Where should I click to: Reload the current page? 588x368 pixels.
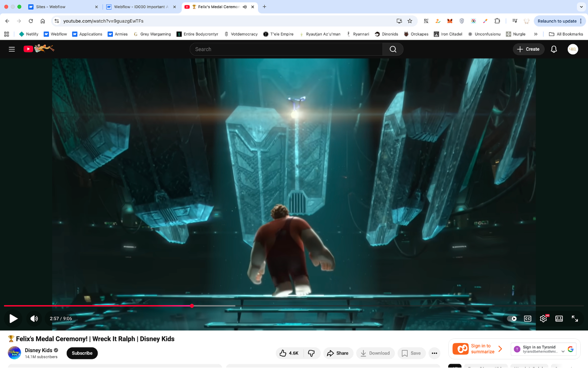click(31, 21)
